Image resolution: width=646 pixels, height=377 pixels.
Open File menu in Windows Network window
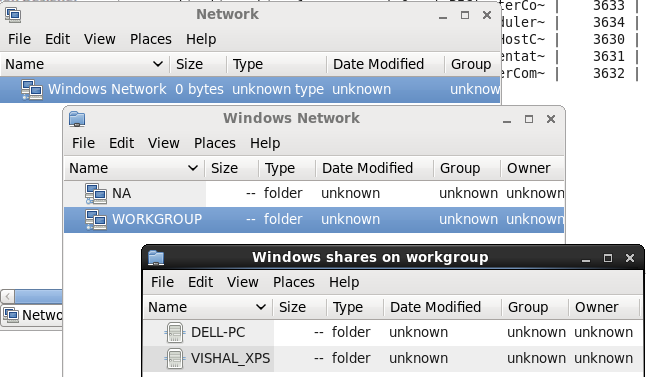83,143
